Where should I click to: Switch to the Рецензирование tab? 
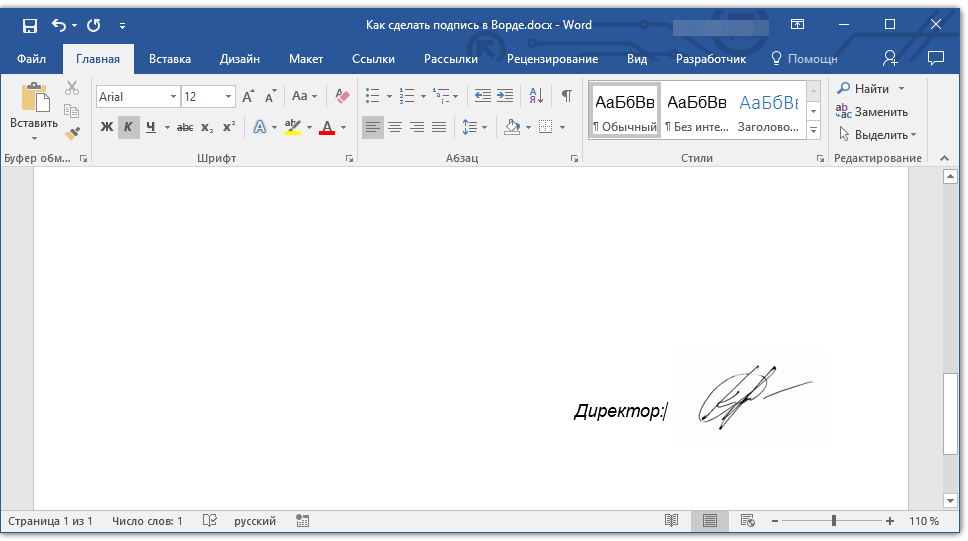(x=552, y=59)
